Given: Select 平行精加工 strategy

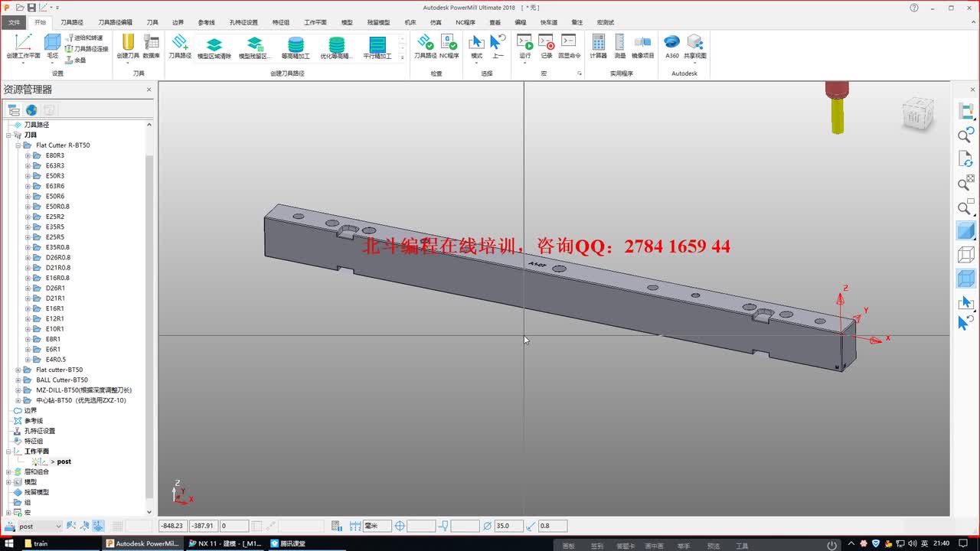Looking at the screenshot, I should coord(377,47).
